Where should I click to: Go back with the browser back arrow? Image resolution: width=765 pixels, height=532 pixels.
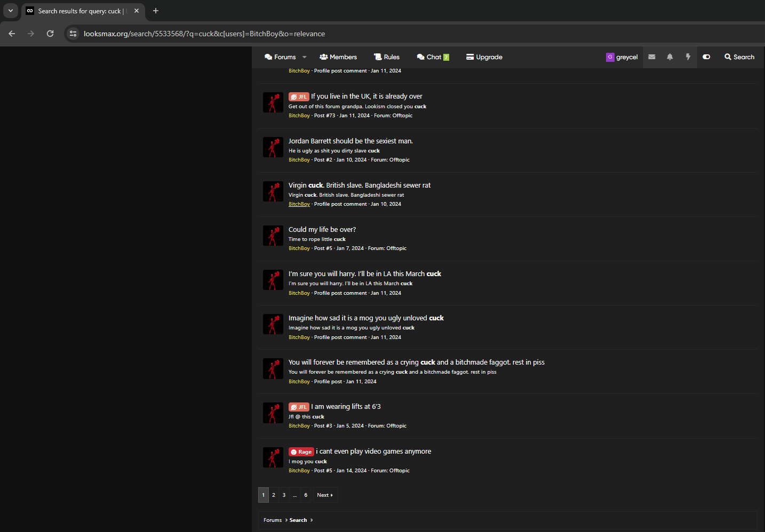tap(12, 34)
